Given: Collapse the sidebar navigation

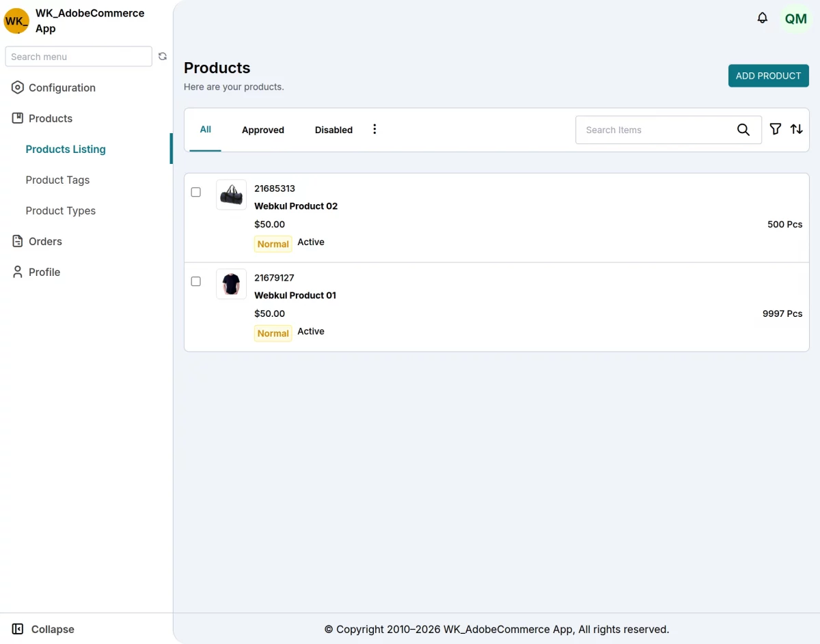Looking at the screenshot, I should 42,629.
